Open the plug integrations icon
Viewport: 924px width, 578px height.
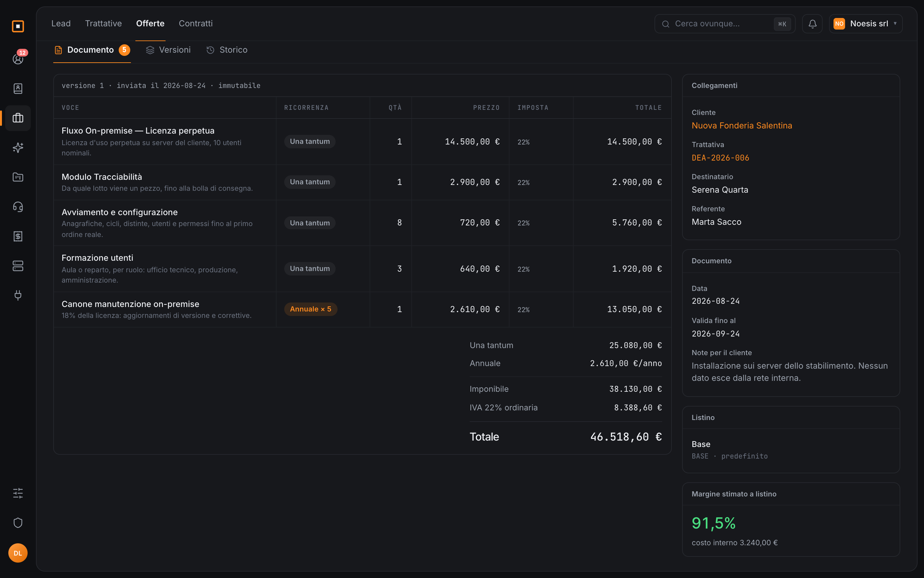pos(18,295)
